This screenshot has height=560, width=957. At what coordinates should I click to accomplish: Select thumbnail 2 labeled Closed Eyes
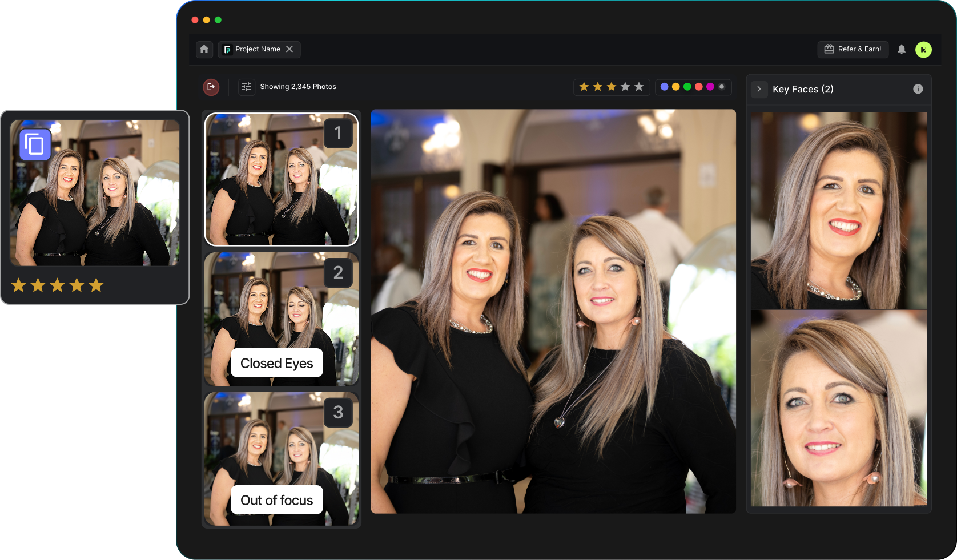click(x=282, y=319)
